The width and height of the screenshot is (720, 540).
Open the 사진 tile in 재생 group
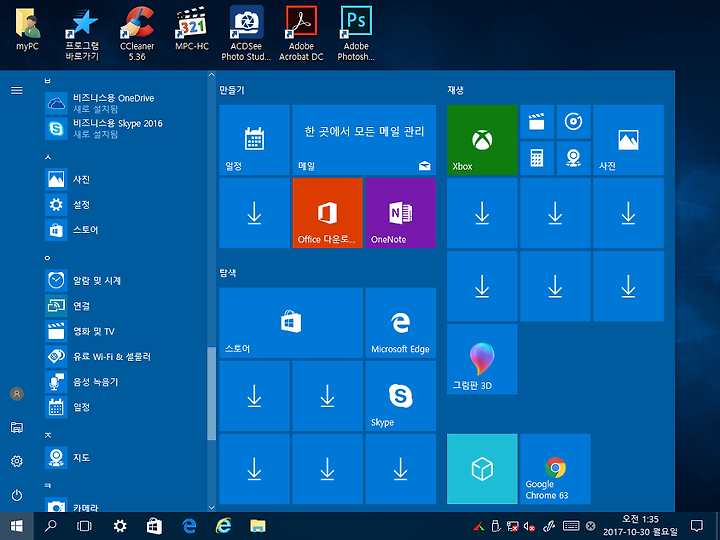[629, 140]
